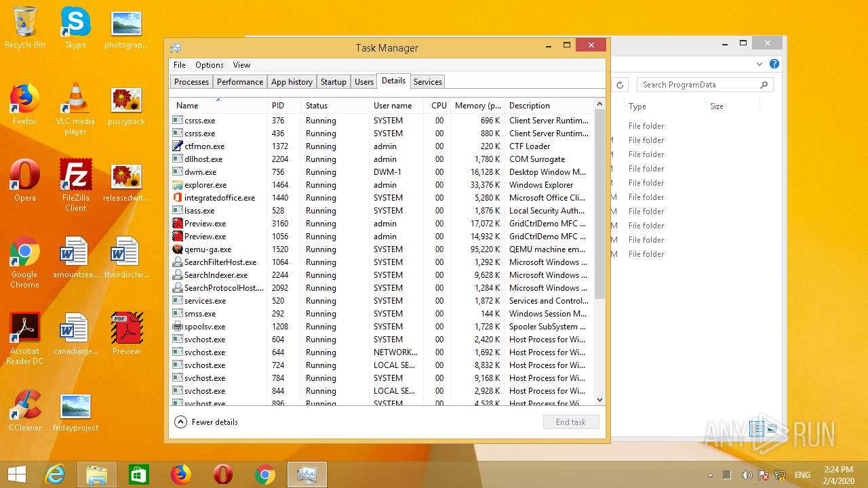Viewport: 868px width, 488px height.
Task: Select Preview.exe with PID 3160
Action: point(382,224)
